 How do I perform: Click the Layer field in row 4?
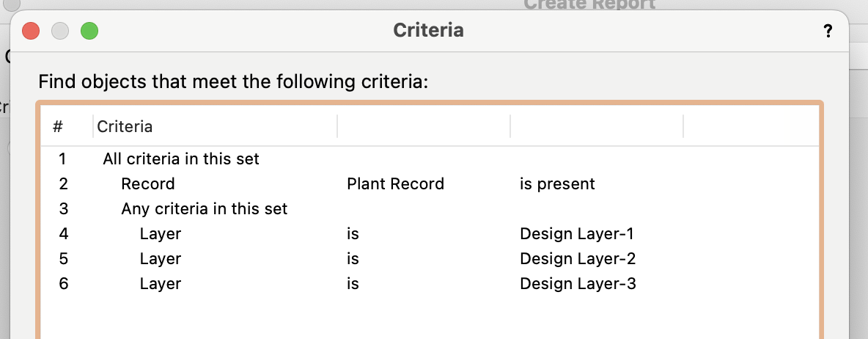point(160,234)
